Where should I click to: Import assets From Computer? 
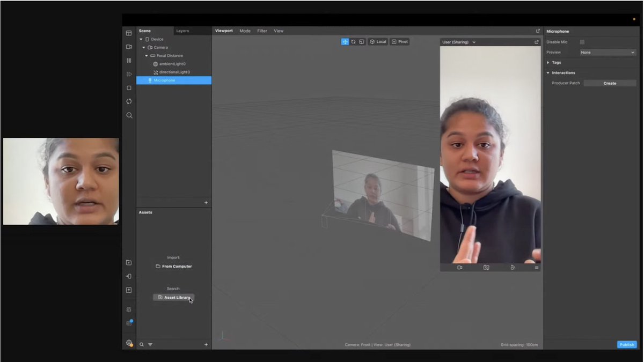(174, 267)
